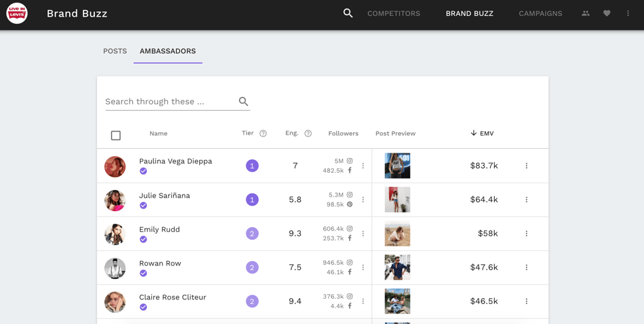Click Pinterest icon next to 98.5k followers

[x=349, y=204]
